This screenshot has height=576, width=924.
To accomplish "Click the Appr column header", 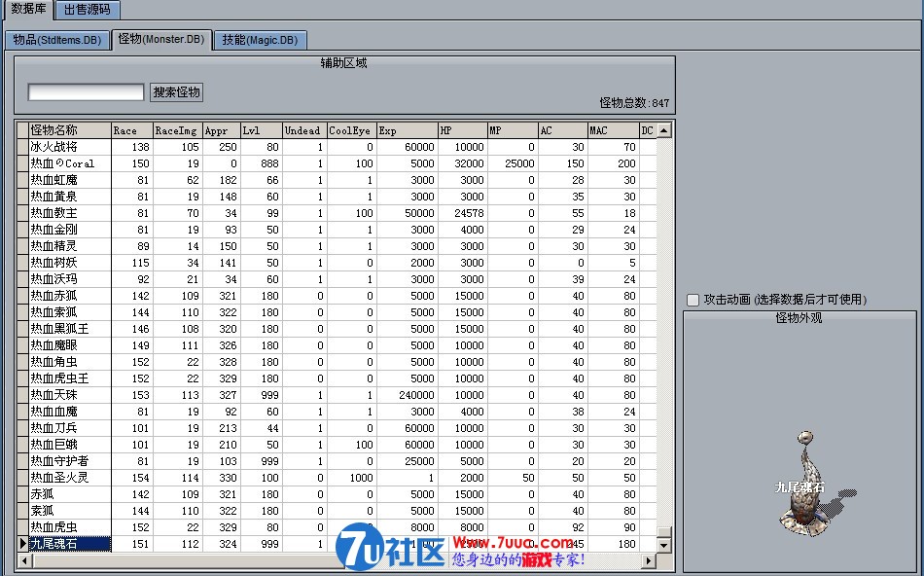I will [222, 130].
